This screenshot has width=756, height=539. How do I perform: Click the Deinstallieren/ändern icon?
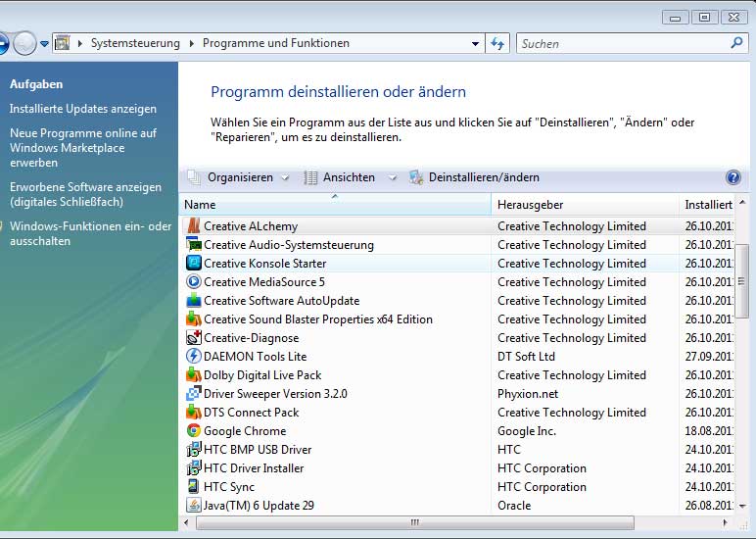(416, 177)
